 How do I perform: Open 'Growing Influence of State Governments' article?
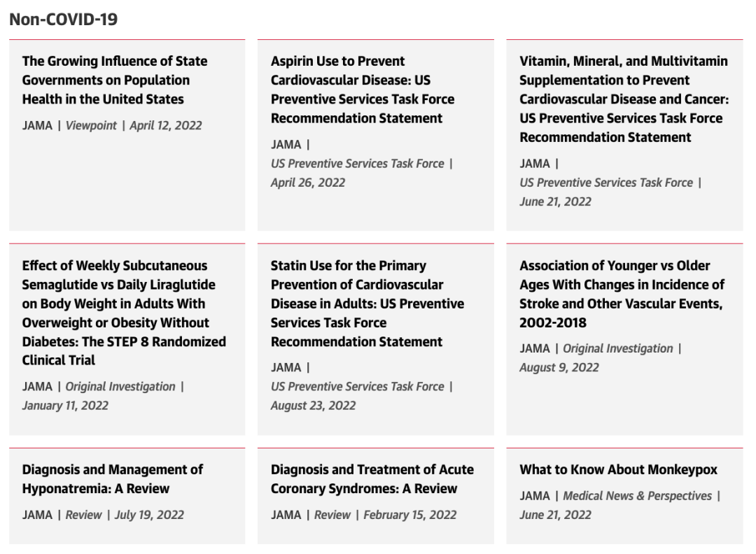tap(115, 80)
